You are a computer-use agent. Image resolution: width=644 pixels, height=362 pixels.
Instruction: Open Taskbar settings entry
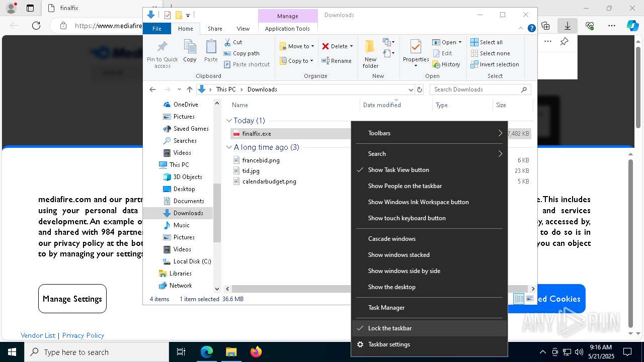[429, 344]
